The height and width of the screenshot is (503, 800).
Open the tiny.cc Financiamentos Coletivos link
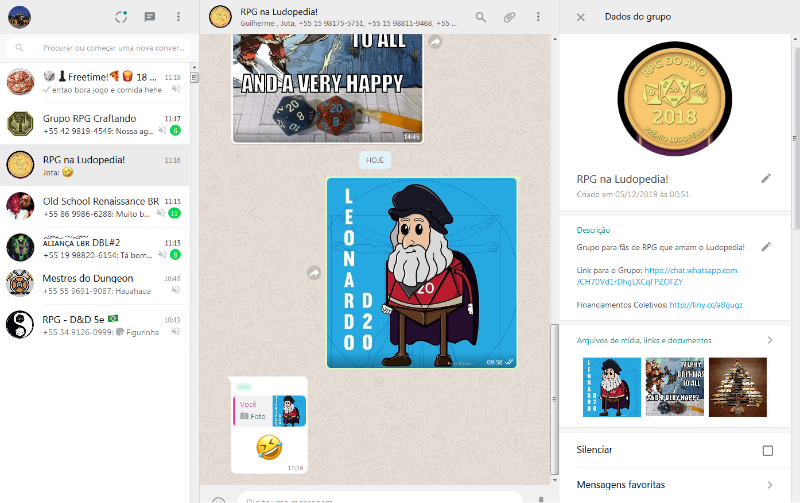(x=706, y=305)
